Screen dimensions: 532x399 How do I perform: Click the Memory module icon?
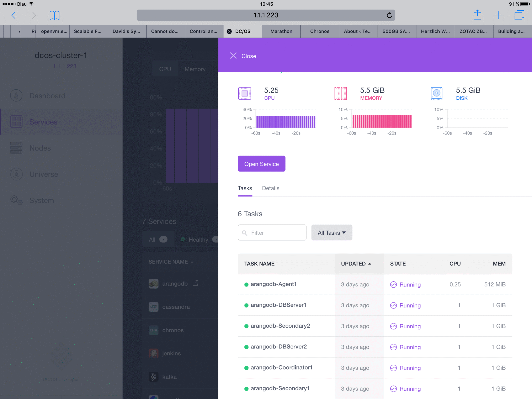tap(340, 93)
